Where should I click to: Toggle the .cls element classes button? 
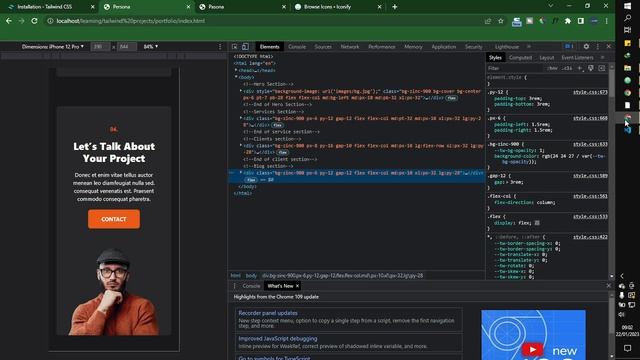pyautogui.click(x=567, y=68)
